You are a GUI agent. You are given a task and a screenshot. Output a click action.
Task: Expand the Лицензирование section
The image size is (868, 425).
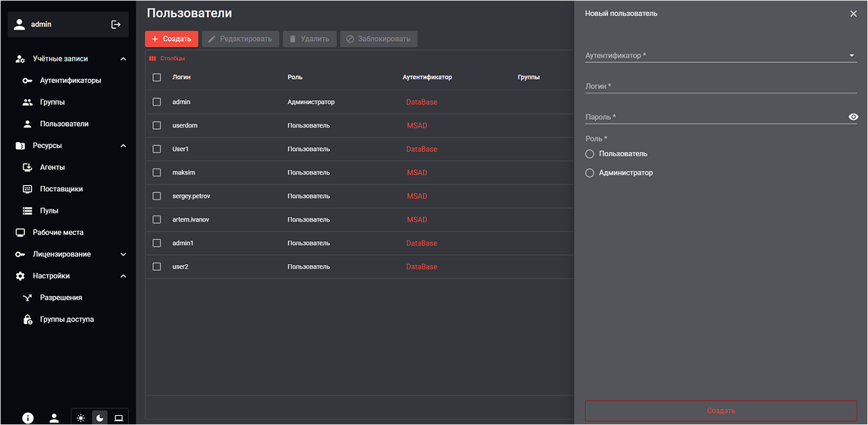124,254
